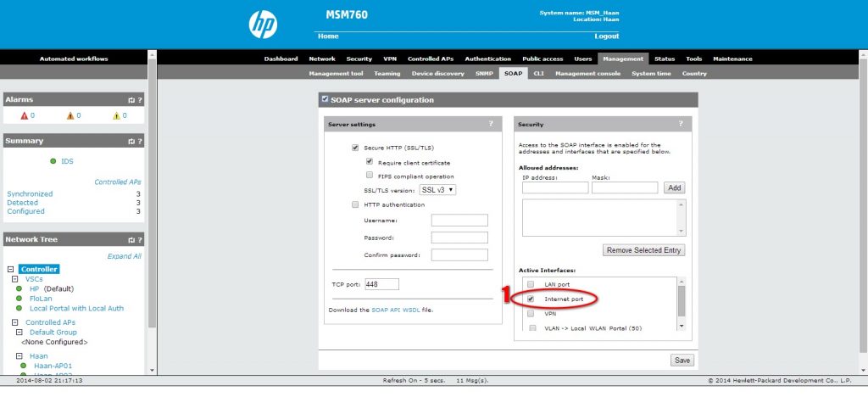Click the Username input field
This screenshot has width=868, height=397.
pyautogui.click(x=459, y=221)
